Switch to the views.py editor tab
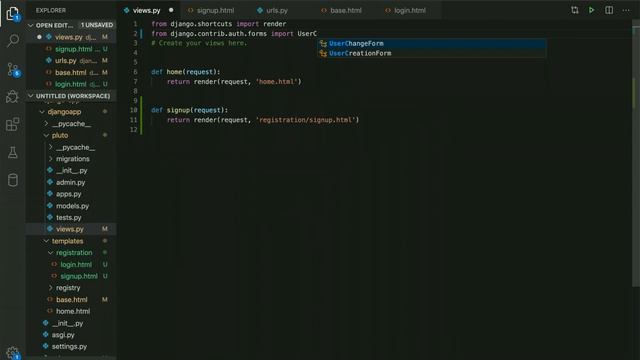The width and height of the screenshot is (640, 360). [x=147, y=11]
